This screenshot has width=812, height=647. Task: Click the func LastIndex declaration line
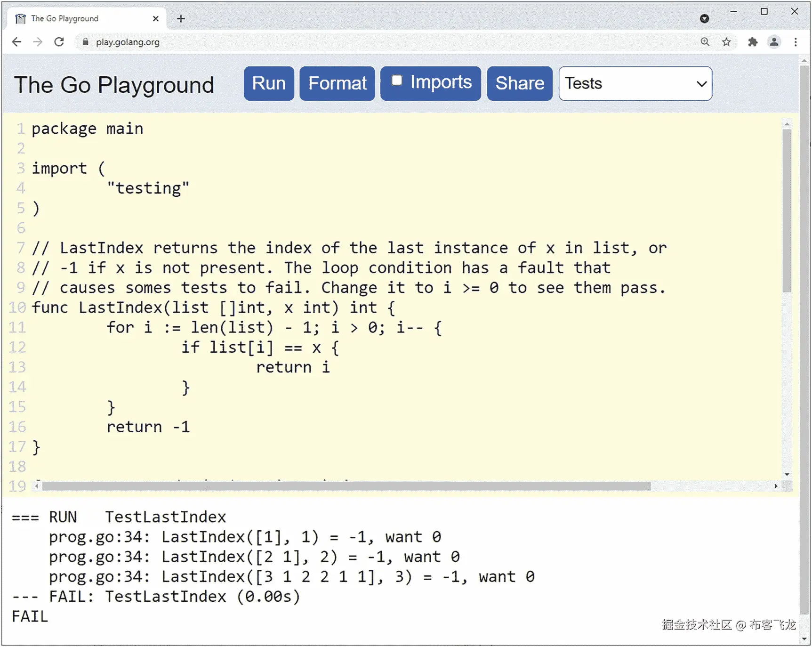point(214,307)
